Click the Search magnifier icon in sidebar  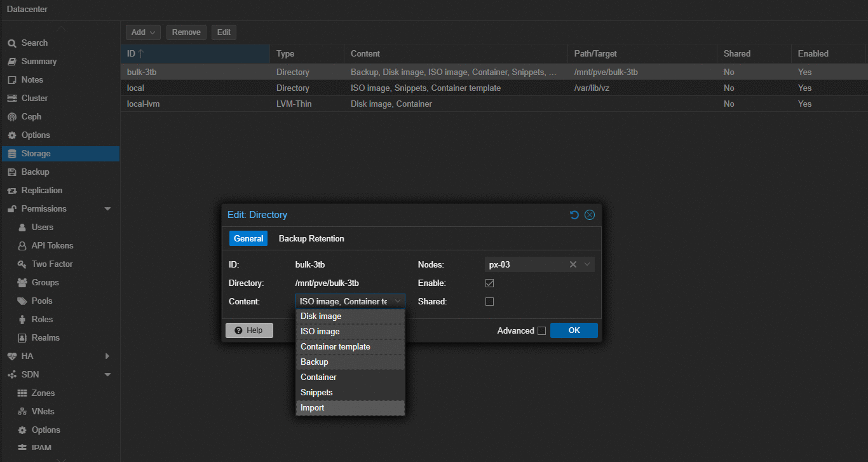point(11,43)
